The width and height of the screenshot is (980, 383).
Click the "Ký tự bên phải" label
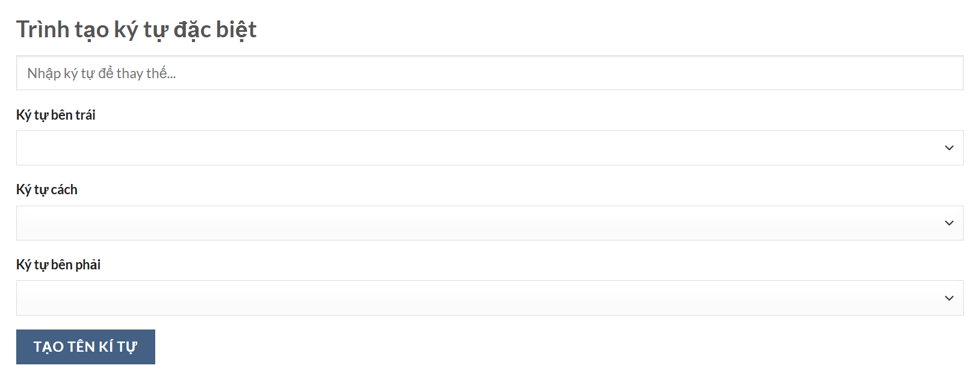tap(58, 265)
